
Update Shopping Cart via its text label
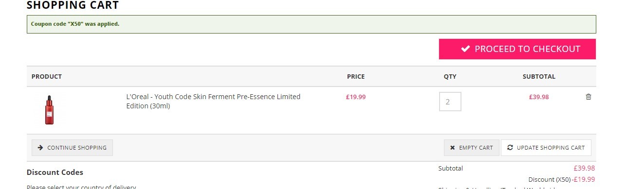coord(551,148)
